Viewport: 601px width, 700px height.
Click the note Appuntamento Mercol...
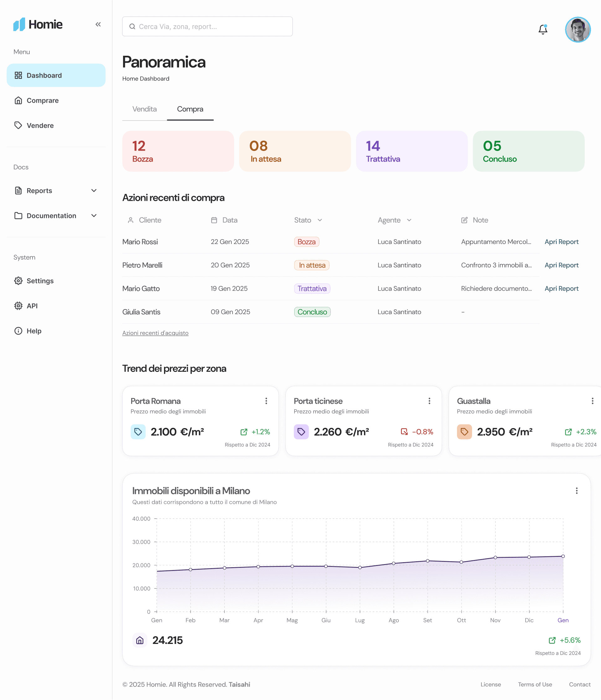pos(496,242)
